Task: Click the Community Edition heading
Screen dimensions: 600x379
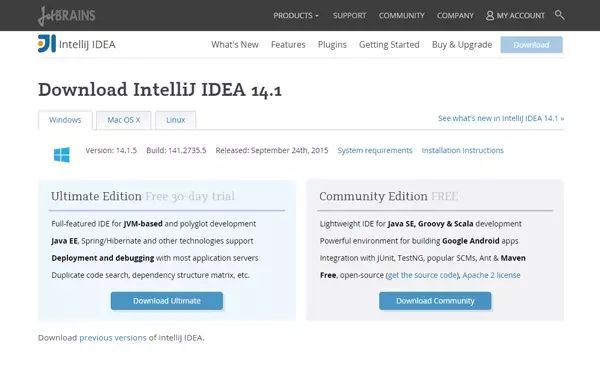Action: [373, 196]
